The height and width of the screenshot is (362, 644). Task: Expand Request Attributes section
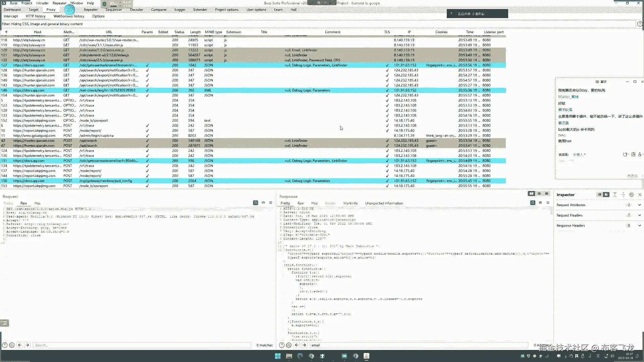(x=639, y=205)
